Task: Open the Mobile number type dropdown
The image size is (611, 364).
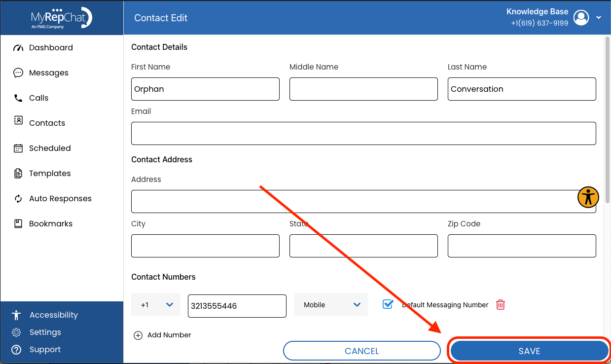Action: coord(331,305)
